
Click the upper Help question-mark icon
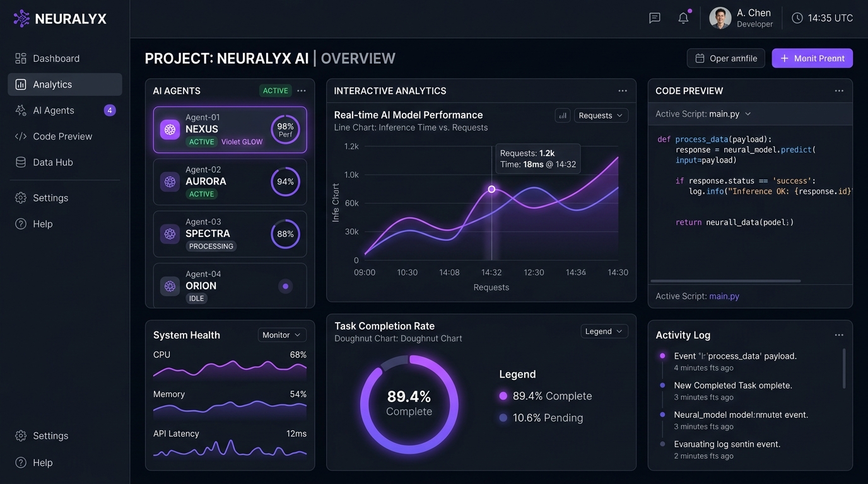pyautogui.click(x=21, y=224)
